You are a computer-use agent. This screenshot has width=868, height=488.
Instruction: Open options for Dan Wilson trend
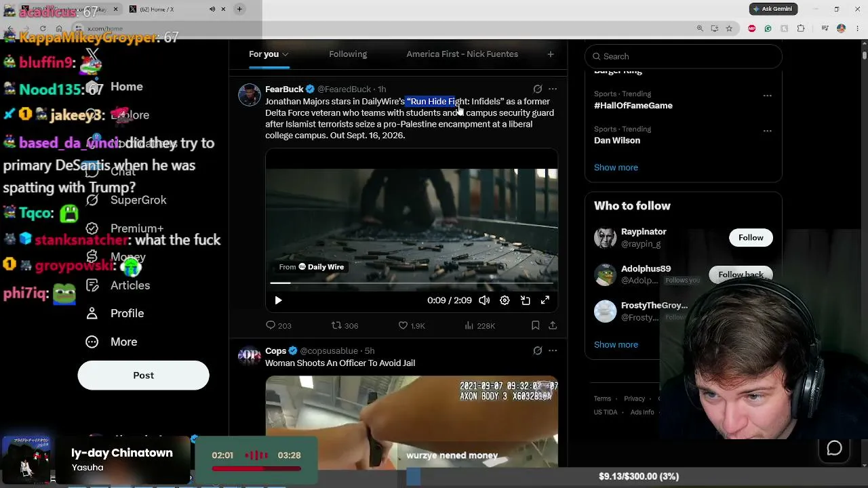tap(768, 131)
